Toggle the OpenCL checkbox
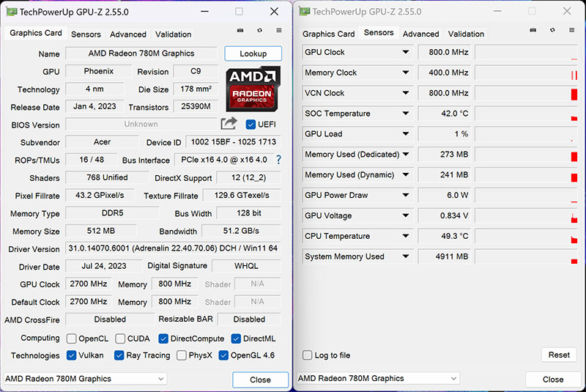Screen dimensions: 586x392 click(x=71, y=339)
